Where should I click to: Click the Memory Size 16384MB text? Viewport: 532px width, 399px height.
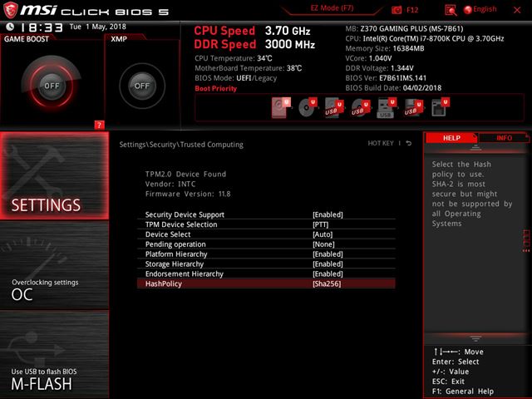pos(385,48)
